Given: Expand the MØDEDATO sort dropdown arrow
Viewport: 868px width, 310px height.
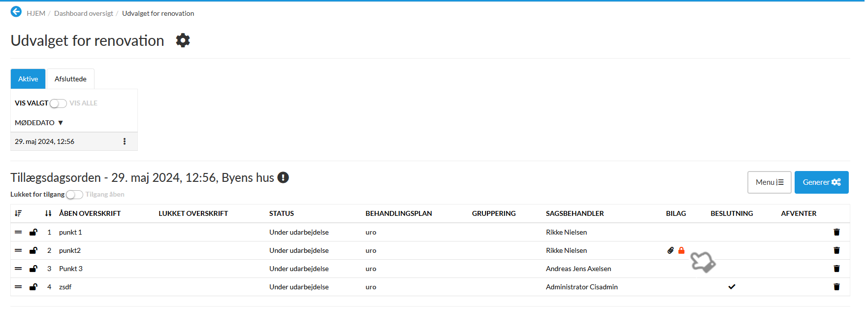Looking at the screenshot, I should (61, 123).
